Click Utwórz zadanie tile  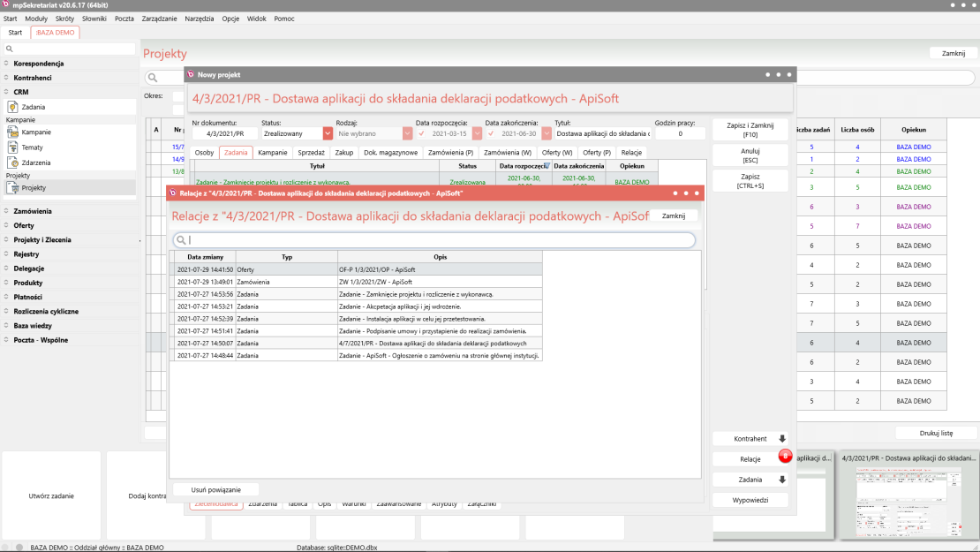[51, 495]
